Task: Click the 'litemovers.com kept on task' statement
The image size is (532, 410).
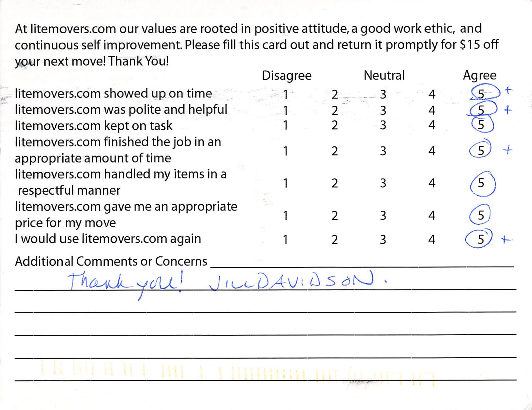Action: (x=93, y=126)
